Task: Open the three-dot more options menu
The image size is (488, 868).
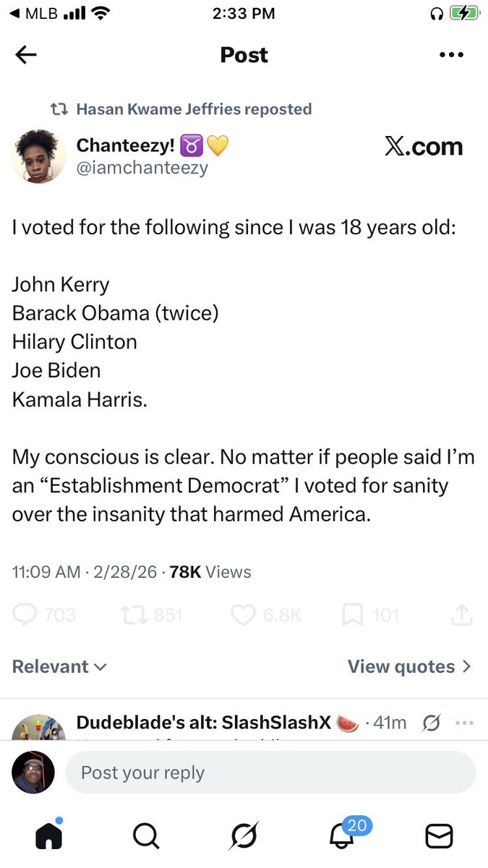Action: (x=451, y=56)
